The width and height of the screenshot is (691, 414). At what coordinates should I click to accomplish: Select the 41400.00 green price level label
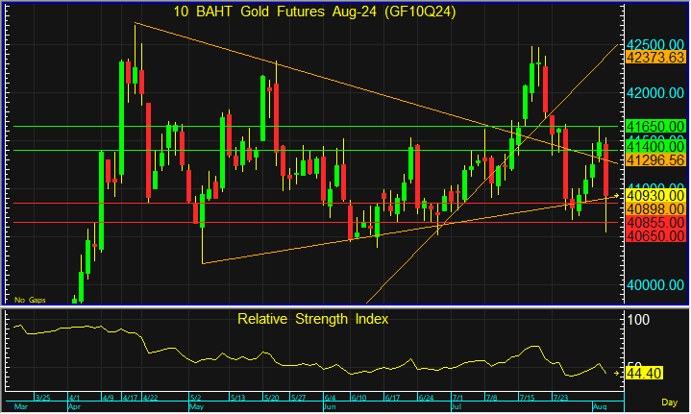[x=655, y=147]
